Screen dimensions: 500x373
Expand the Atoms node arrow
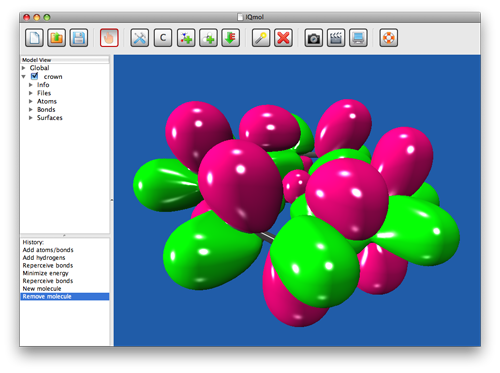(31, 101)
